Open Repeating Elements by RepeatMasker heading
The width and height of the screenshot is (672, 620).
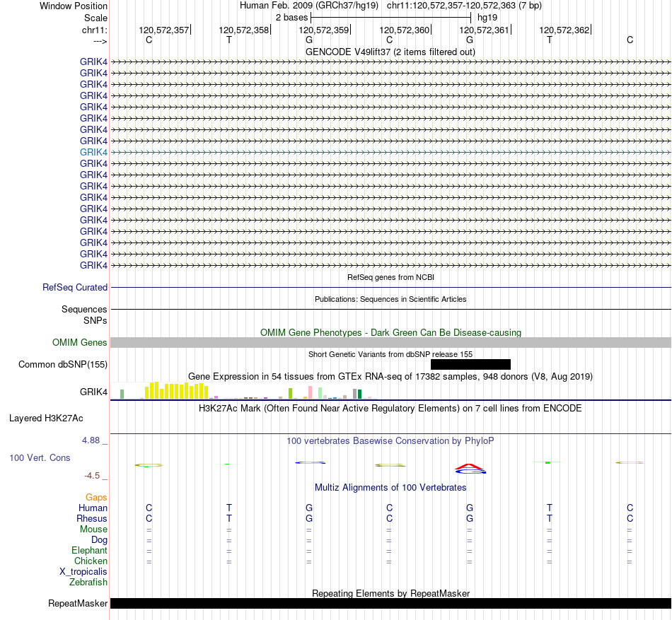pos(390,593)
